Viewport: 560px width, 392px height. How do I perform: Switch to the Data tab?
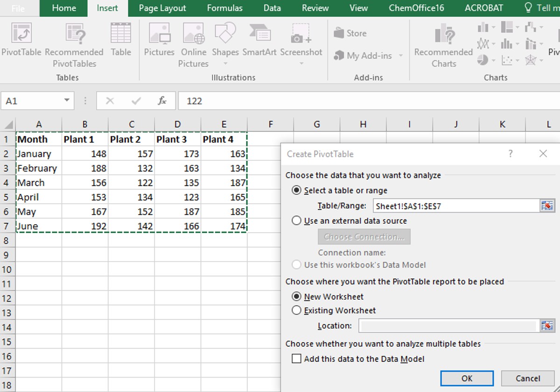272,8
